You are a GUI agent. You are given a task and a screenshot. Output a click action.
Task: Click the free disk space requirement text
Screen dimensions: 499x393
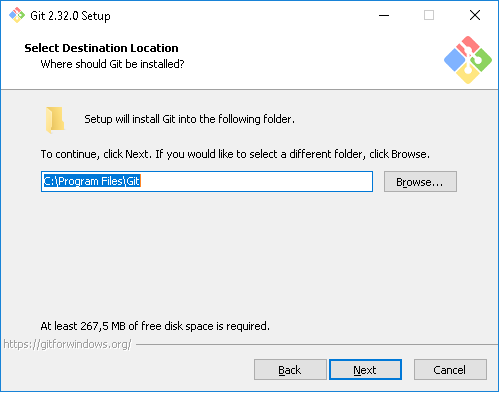[x=155, y=326]
